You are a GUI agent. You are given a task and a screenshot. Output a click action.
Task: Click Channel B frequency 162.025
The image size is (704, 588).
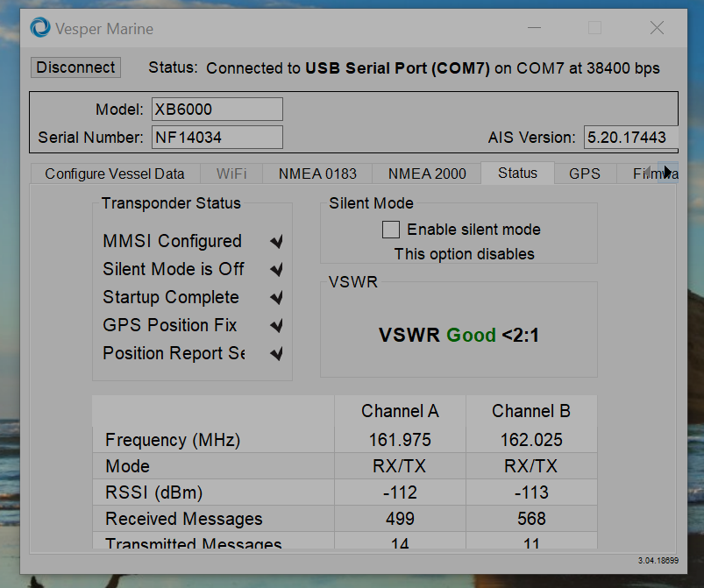531,439
